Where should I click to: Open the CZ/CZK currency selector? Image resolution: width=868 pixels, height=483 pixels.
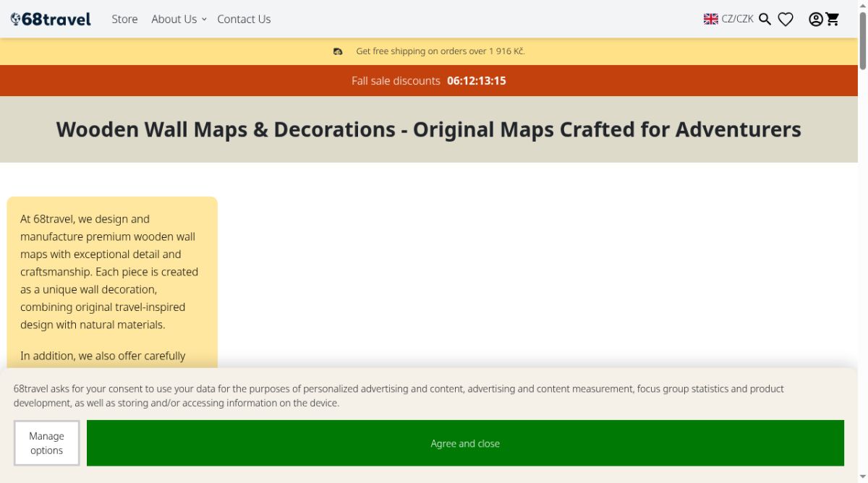point(737,19)
